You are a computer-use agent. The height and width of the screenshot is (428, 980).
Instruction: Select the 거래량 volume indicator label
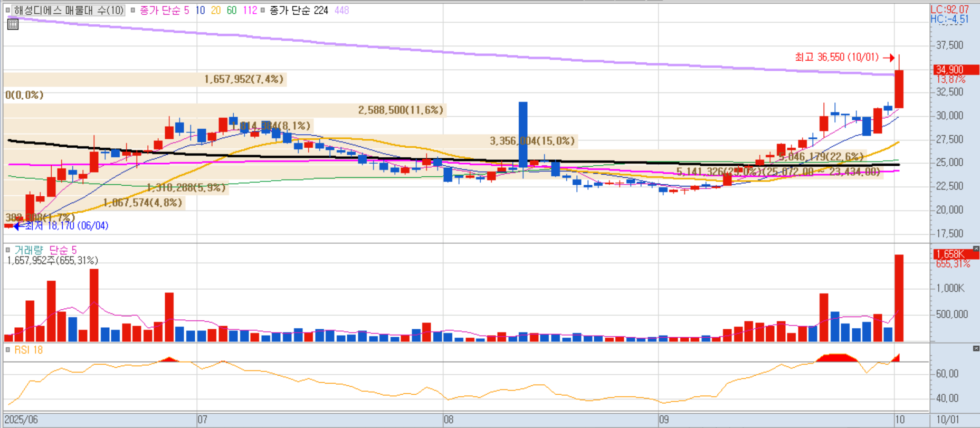28,250
